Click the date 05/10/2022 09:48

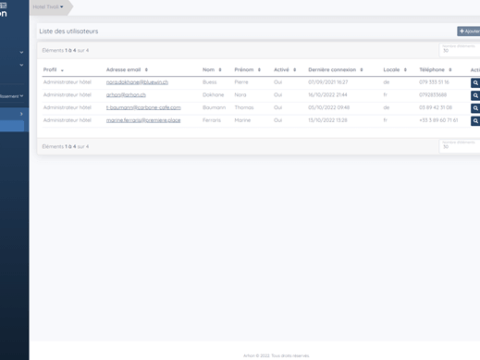point(329,108)
